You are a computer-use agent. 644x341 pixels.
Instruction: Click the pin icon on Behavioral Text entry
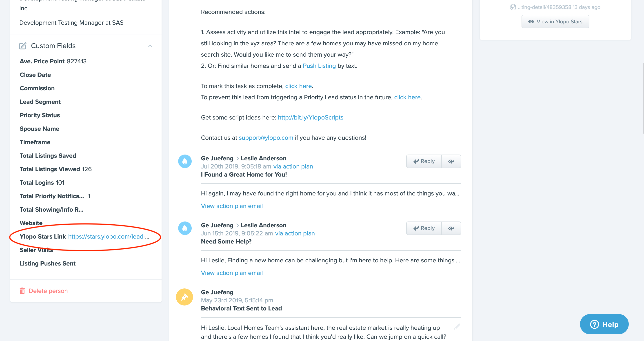(x=184, y=297)
